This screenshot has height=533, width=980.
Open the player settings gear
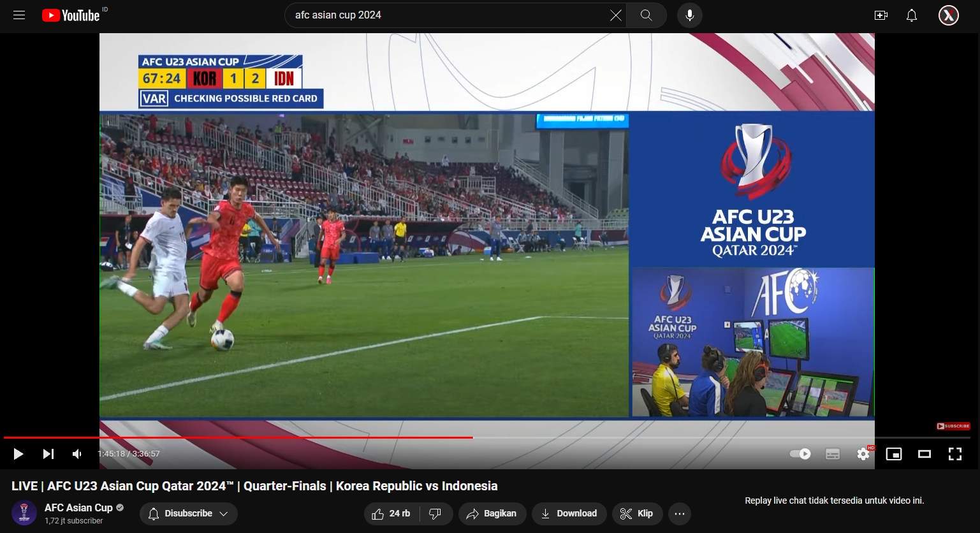coord(863,454)
